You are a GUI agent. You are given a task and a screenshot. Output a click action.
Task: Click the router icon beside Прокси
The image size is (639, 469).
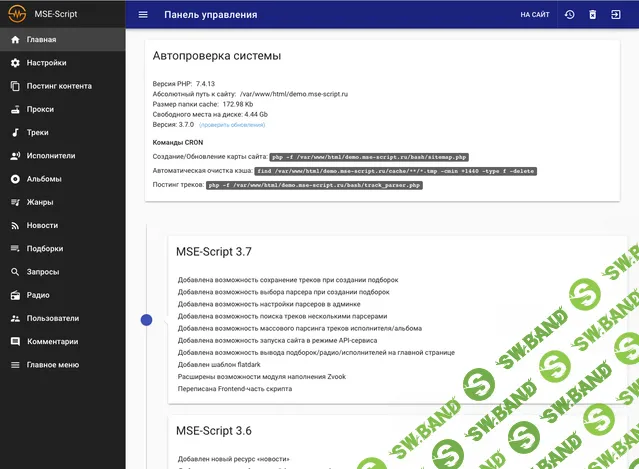click(x=15, y=109)
